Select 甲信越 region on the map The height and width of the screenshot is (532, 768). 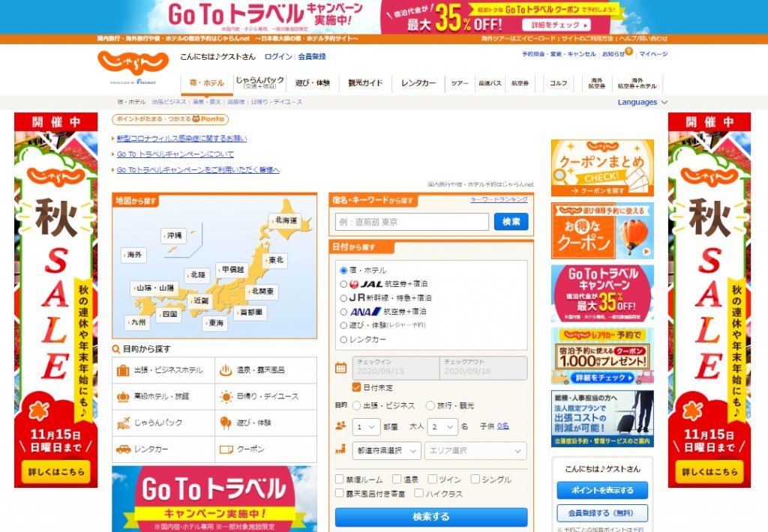tap(232, 269)
